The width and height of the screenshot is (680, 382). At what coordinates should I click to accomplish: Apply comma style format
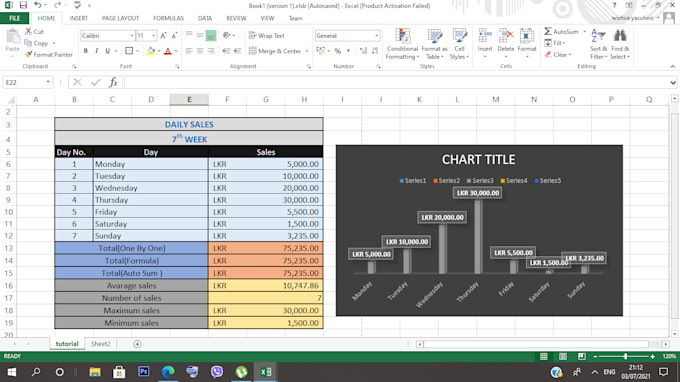(348, 51)
